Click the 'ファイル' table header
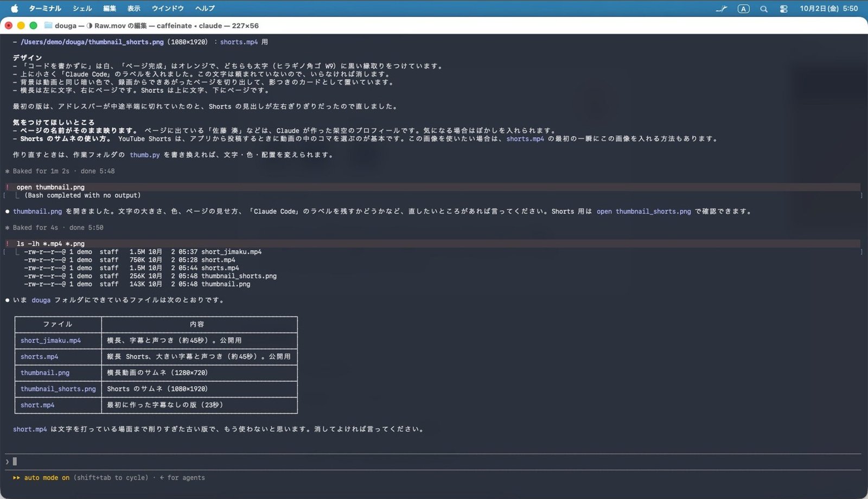 [58, 324]
